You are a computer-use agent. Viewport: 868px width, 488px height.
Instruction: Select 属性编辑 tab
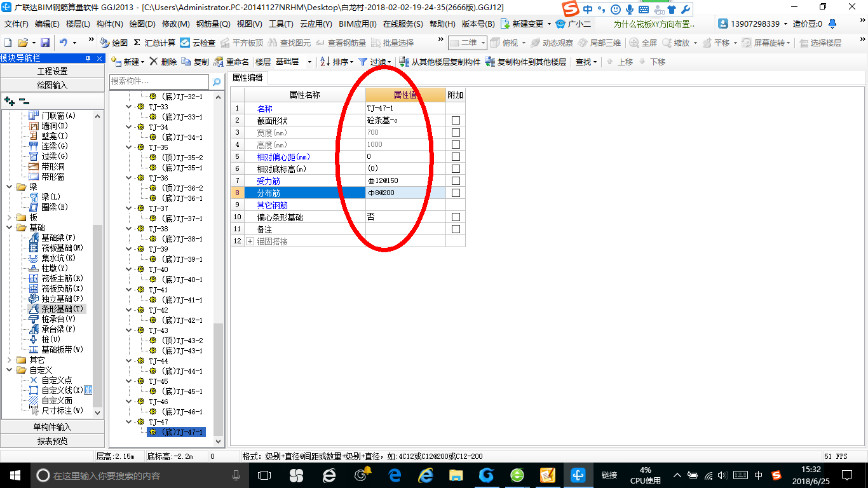[x=247, y=78]
